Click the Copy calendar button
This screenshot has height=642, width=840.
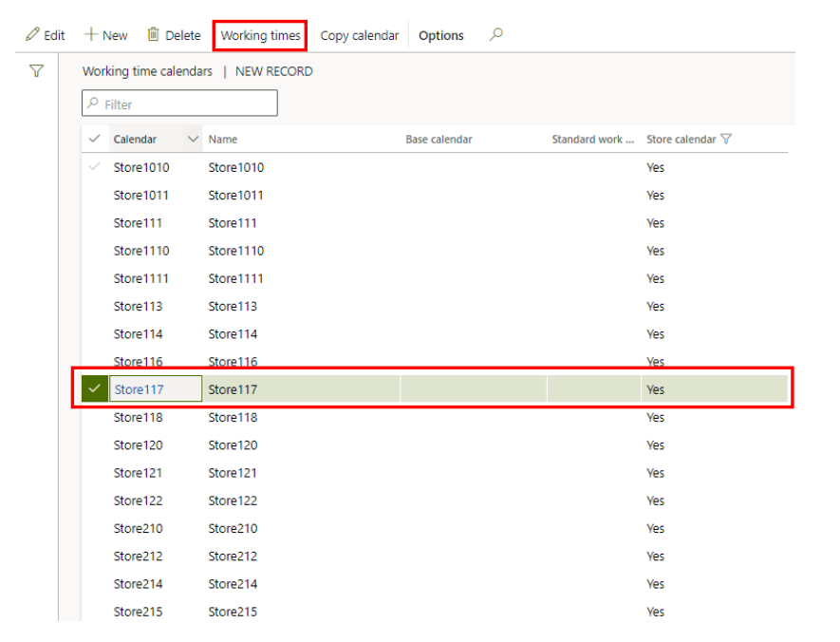359,36
